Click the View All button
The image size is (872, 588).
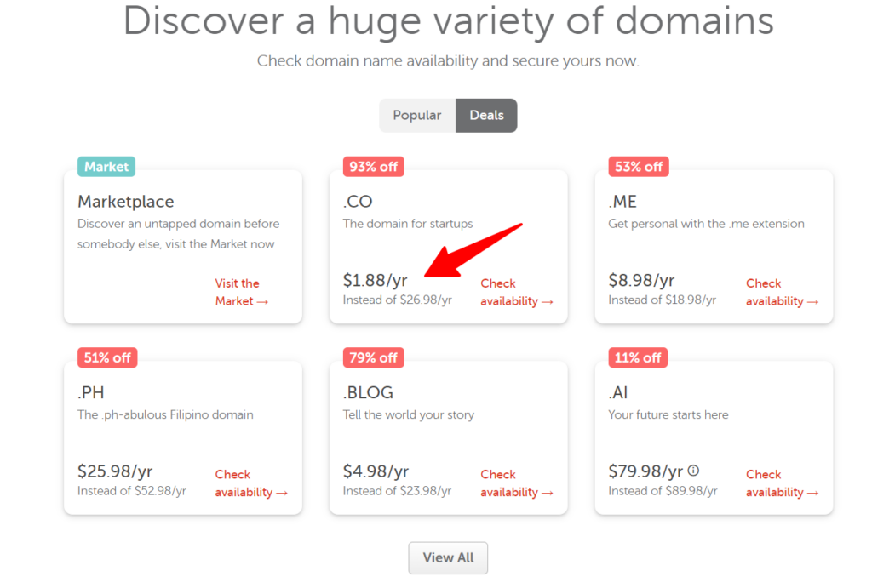coord(448,557)
